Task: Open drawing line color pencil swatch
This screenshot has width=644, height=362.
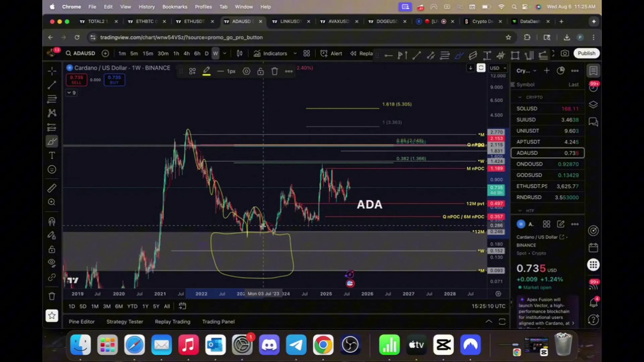Action: [x=207, y=71]
